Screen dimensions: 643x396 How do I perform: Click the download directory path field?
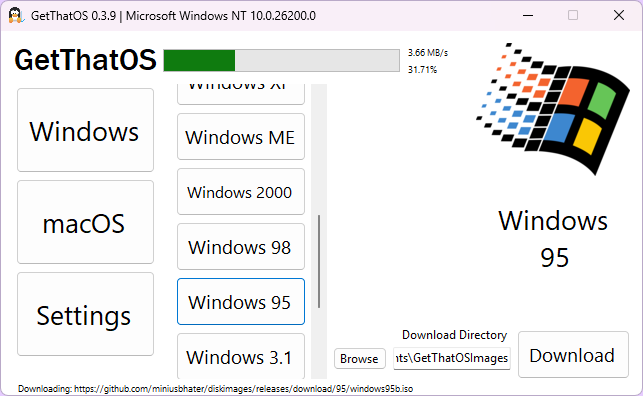click(451, 358)
